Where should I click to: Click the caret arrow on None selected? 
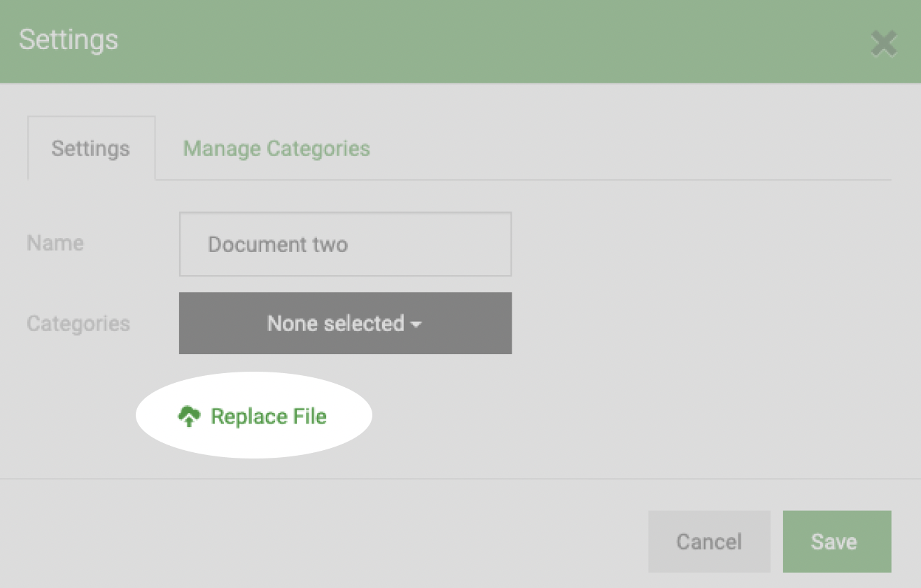[416, 325]
